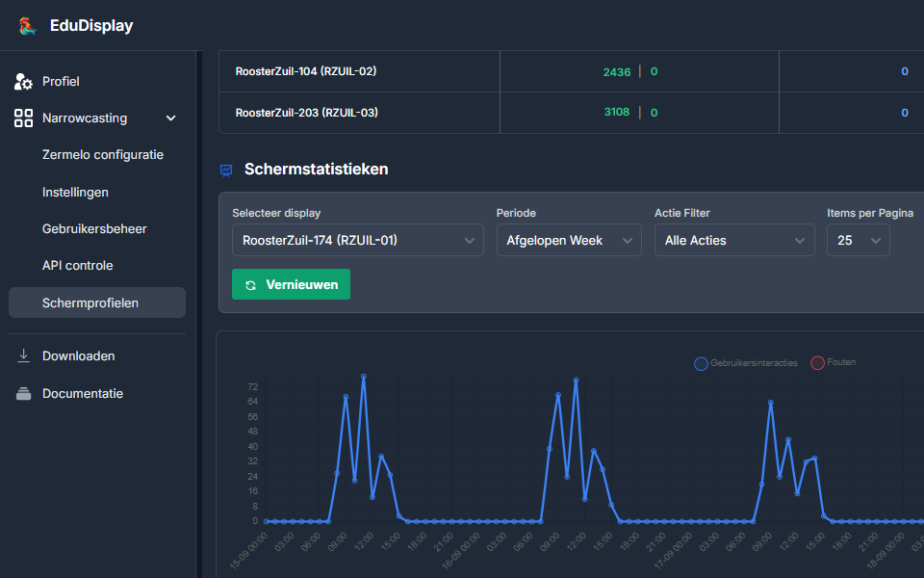Screen dimensions: 924x578
Task: Click the Downloaden download arrow icon
Action: [x=24, y=356]
